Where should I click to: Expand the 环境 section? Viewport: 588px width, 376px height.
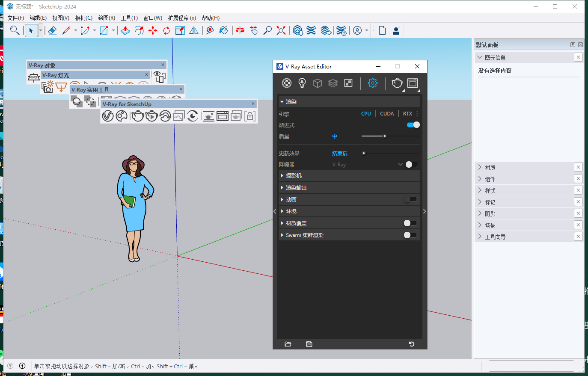(349, 211)
